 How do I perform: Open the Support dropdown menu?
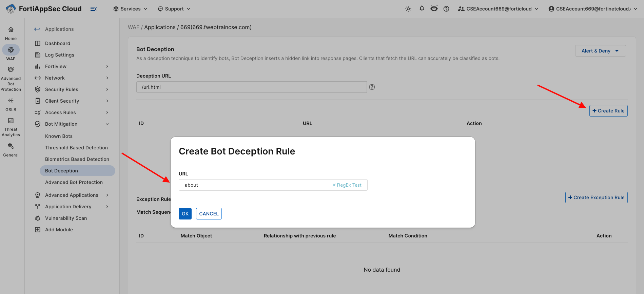coord(174,9)
